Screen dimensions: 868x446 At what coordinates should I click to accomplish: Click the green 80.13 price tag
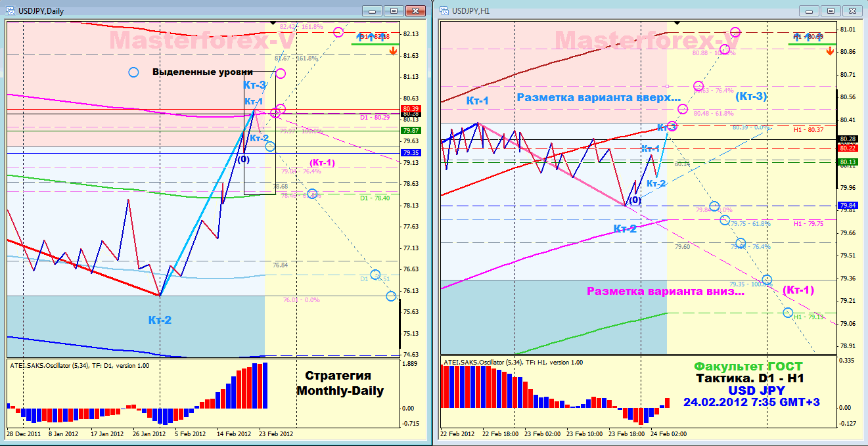(848, 162)
